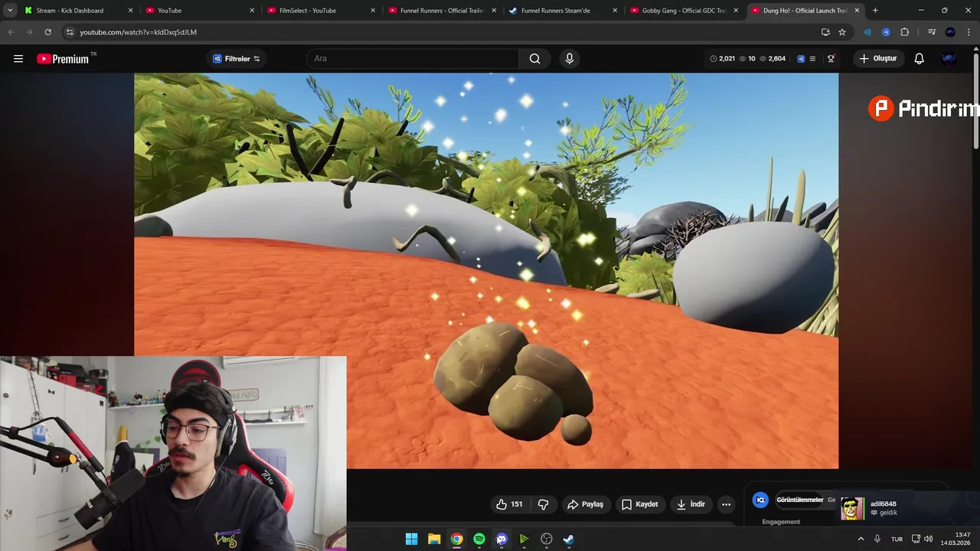Open Chrome profile avatar
This screenshot has height=551, width=980.
pos(950,32)
